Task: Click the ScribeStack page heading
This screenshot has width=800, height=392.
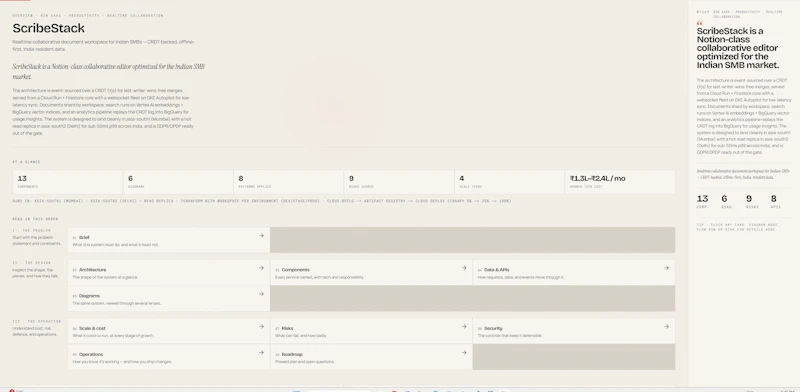Action: (x=48, y=28)
